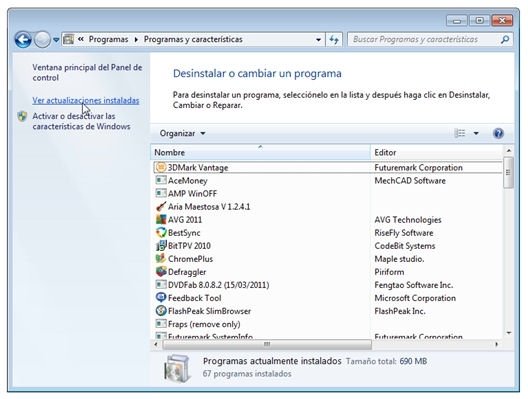
Task: Open Activar o desactivar las características de Windows
Action: [x=81, y=121]
